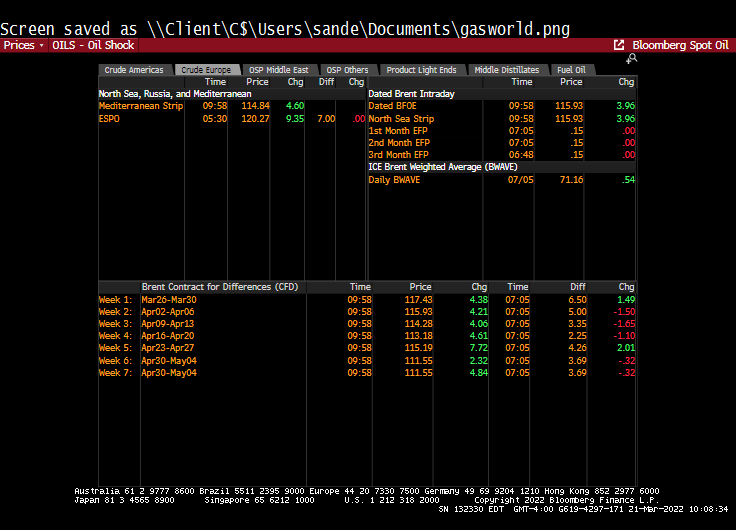
Task: Click the Week 5 Apr23-Apr27 contract
Action: tap(169, 348)
